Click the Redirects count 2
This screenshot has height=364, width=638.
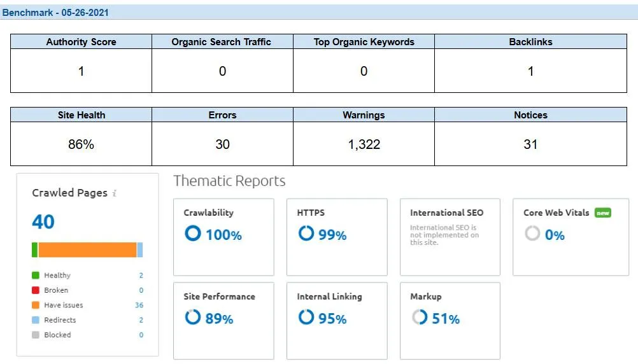pos(141,320)
